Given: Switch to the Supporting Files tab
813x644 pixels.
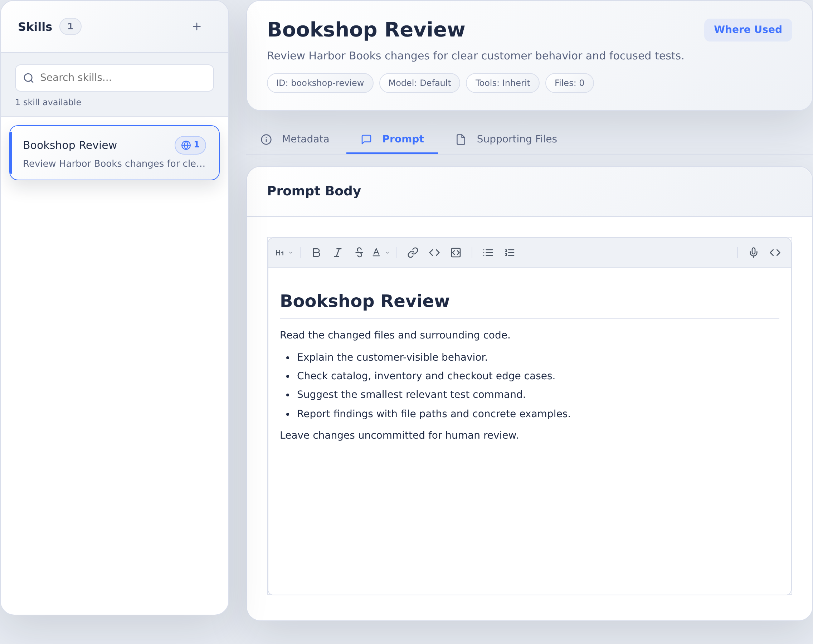Looking at the screenshot, I should tap(506, 139).
